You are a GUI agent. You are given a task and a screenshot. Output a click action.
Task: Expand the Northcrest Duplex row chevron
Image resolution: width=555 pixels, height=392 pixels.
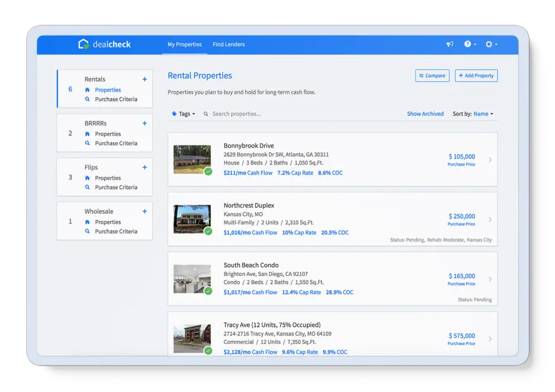490,220
